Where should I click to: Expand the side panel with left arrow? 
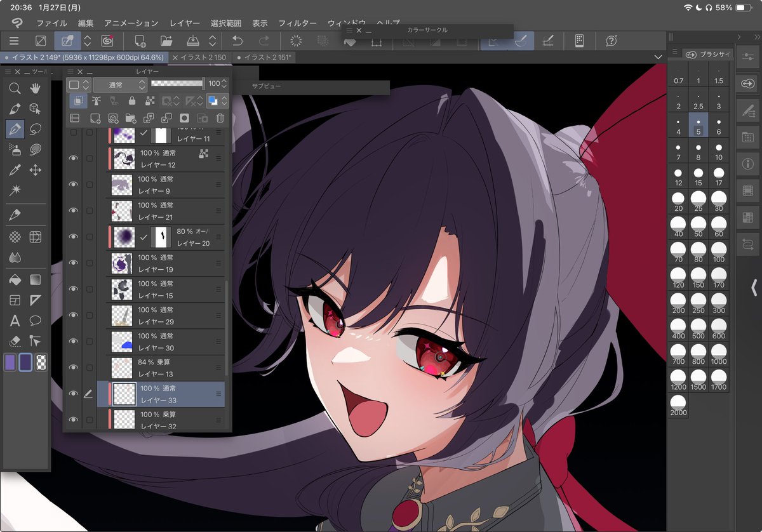(754, 287)
